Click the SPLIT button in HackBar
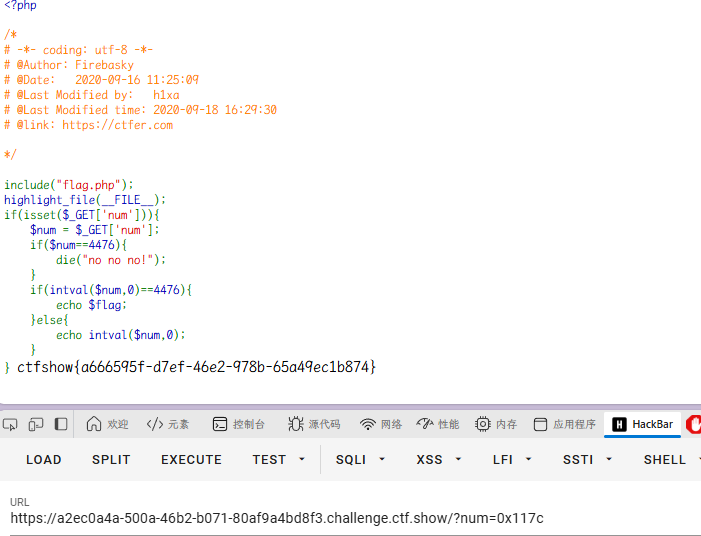 [x=111, y=460]
